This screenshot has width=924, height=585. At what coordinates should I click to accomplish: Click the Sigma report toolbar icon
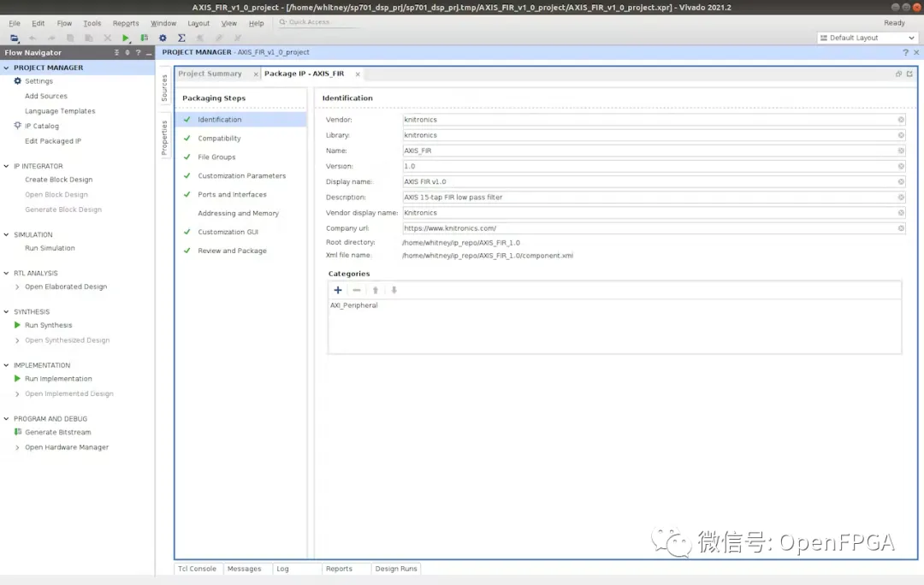[181, 38]
